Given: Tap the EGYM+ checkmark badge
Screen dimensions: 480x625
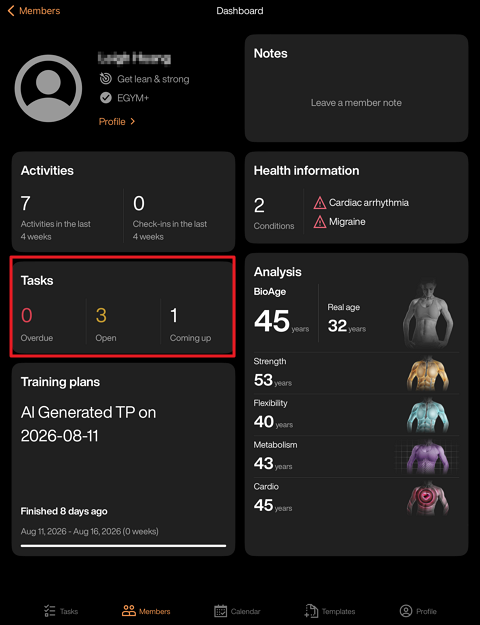Looking at the screenshot, I should point(106,98).
